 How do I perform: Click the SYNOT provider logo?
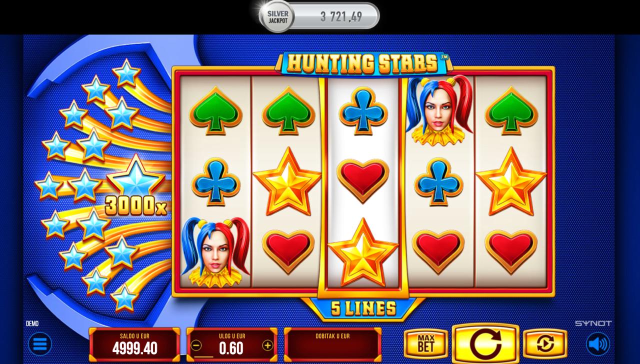click(592, 323)
